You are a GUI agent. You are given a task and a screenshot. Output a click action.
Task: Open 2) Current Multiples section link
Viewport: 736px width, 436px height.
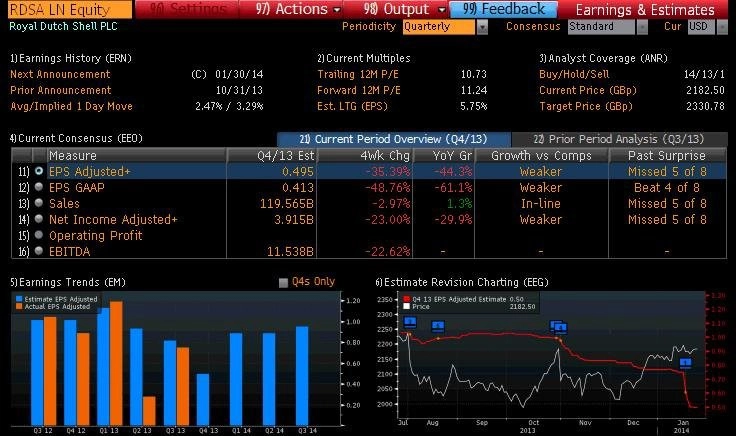pos(364,58)
